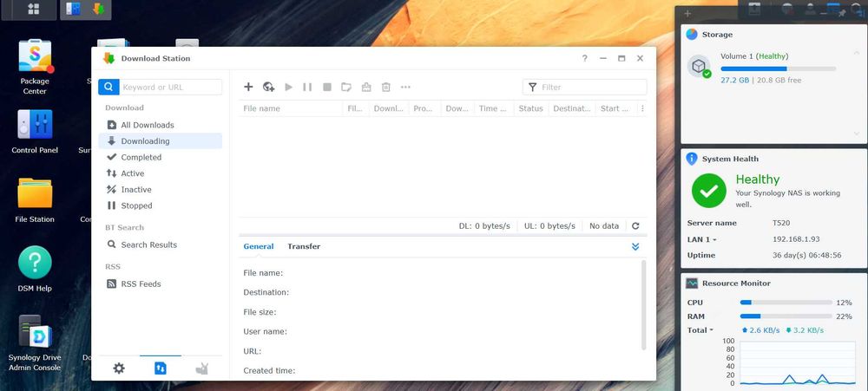Select Downloading in sidebar
The width and height of the screenshot is (868, 391).
click(161, 141)
